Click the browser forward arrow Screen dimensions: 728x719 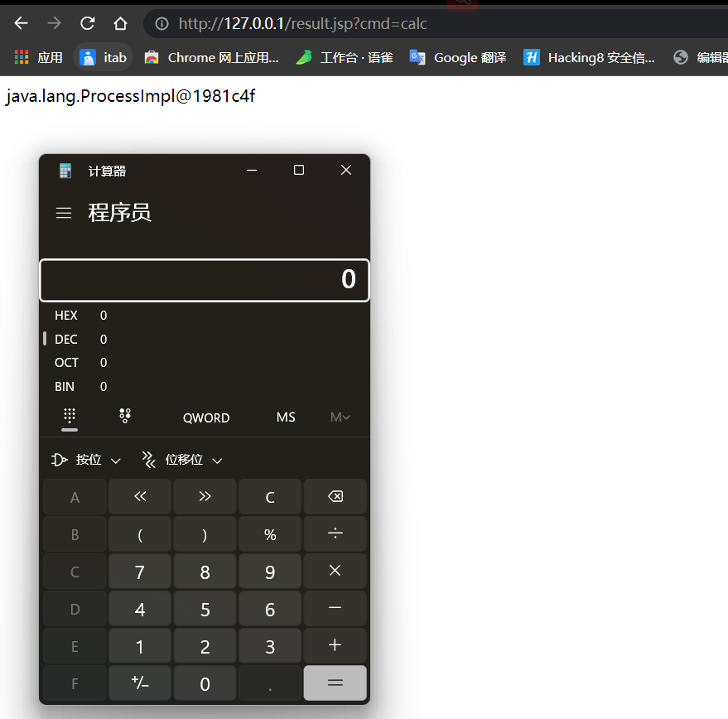55,22
